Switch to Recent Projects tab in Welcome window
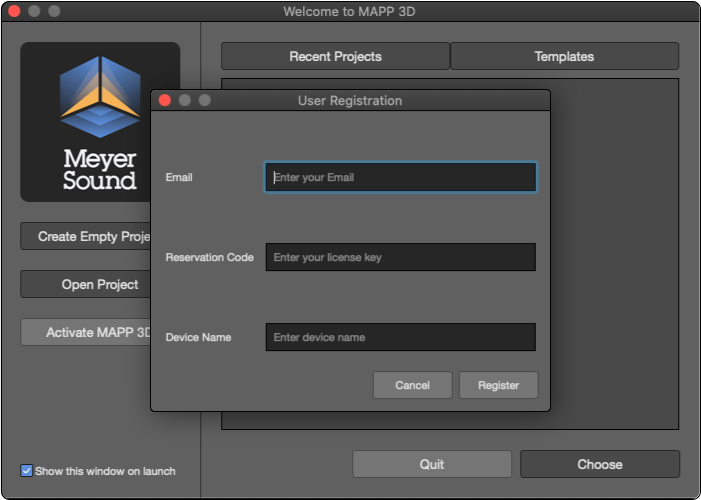 tap(335, 56)
